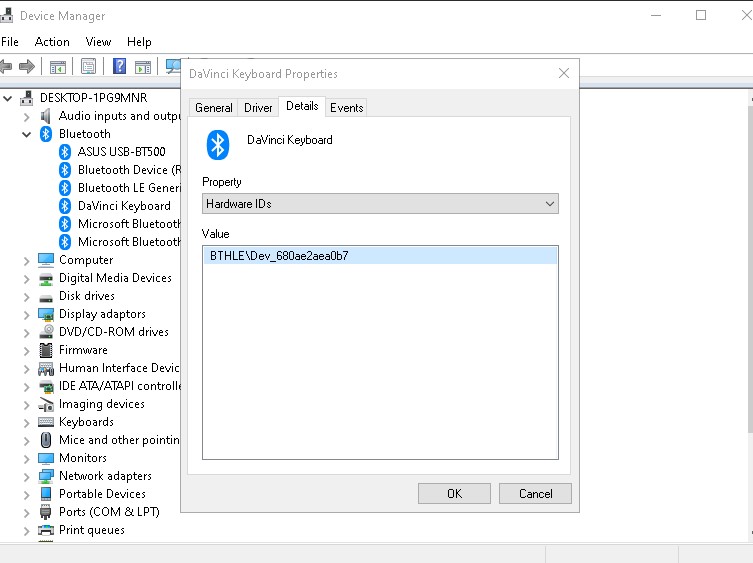Collapse the Bluetooth category
Screen dimensions: 753x563
27,135
